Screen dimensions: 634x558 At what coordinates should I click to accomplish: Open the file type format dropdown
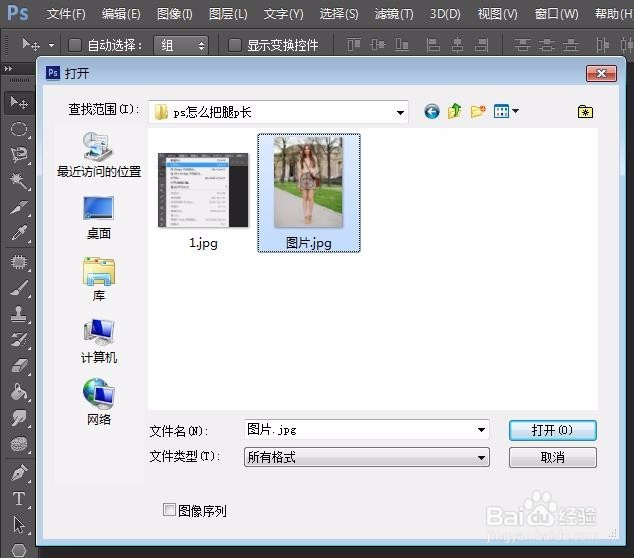[367, 457]
